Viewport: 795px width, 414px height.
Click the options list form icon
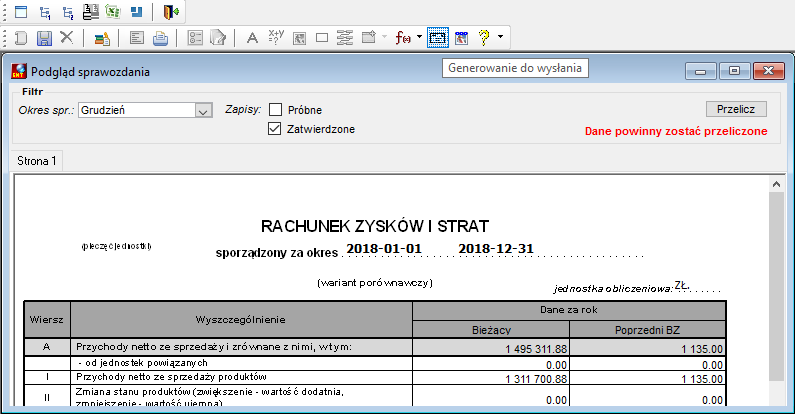[x=195, y=38]
